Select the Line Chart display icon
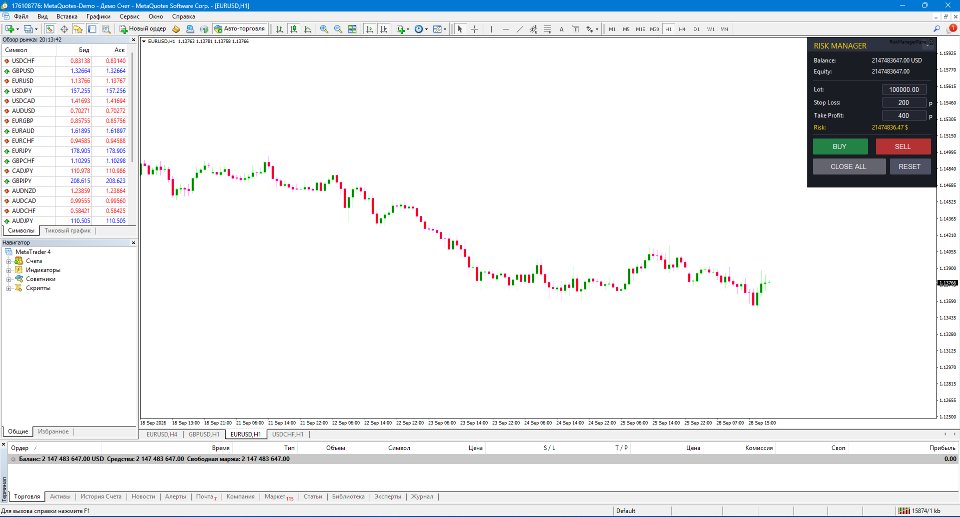This screenshot has width=960, height=517. 307,29
